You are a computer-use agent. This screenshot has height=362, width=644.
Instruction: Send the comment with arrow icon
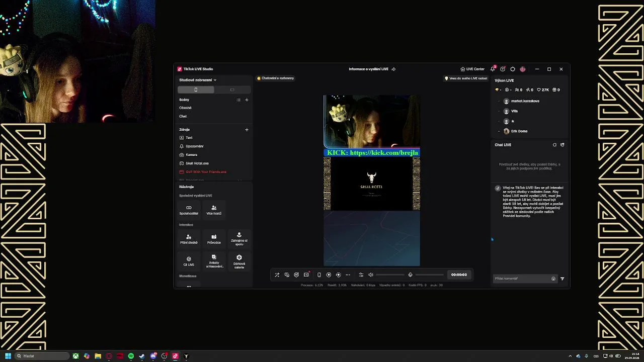(562, 279)
